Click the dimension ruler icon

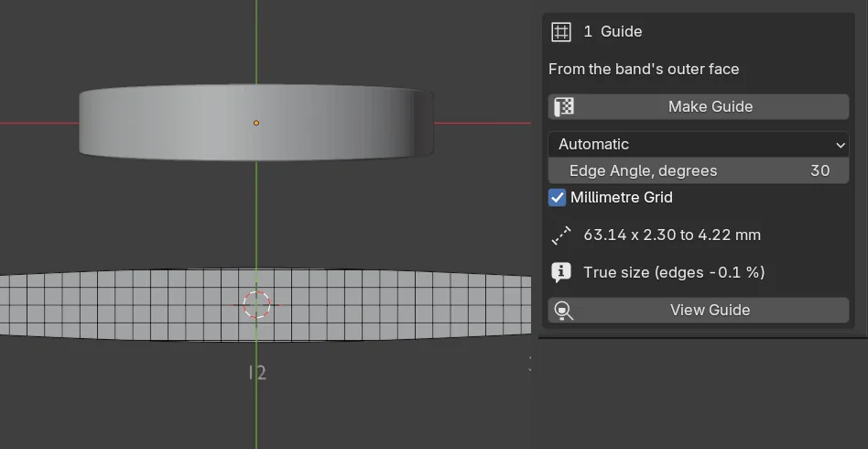tap(560, 235)
